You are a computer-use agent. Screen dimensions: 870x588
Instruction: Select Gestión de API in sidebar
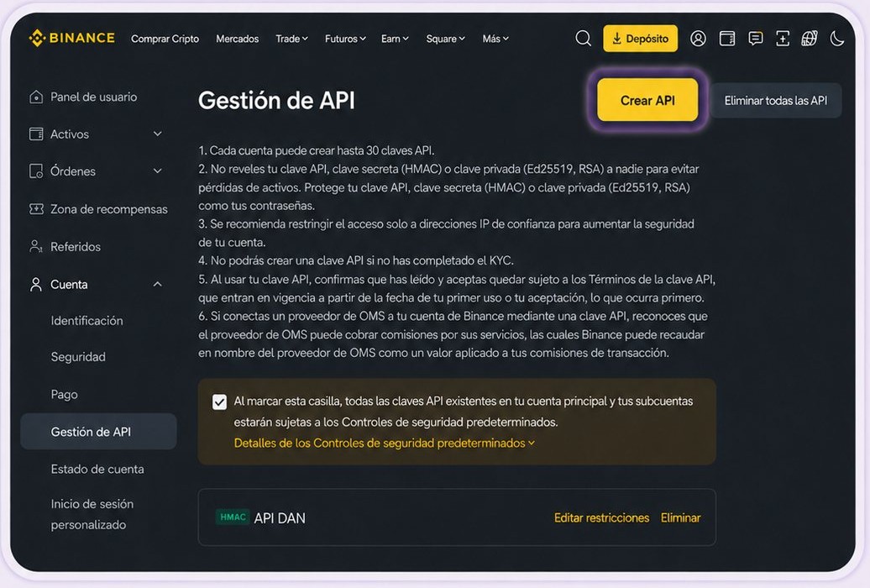click(98, 432)
